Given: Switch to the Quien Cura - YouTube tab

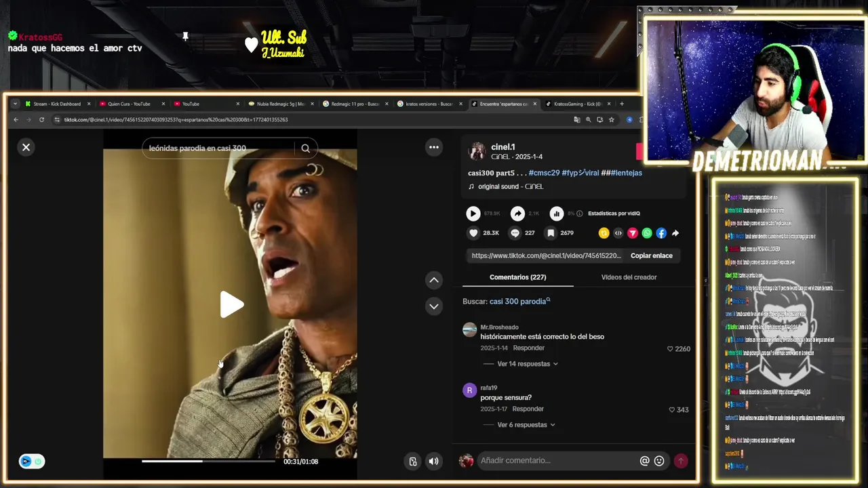Looking at the screenshot, I should point(130,104).
